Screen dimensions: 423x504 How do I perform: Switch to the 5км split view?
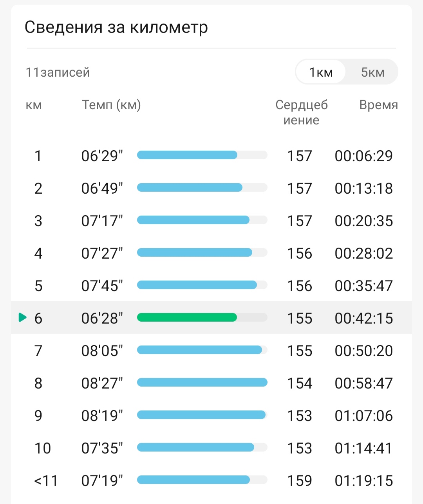[x=372, y=72]
